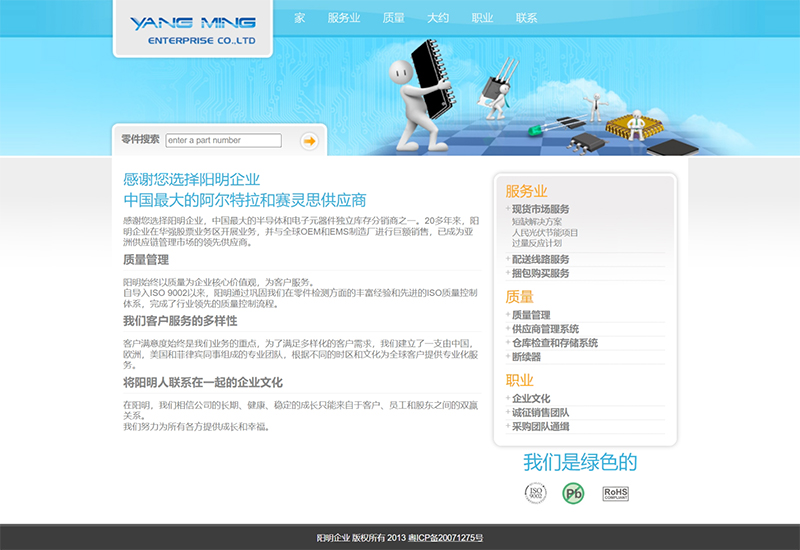Expand 现货市场服务 in the sidebar
Screen dimensions: 800x550
tap(540, 209)
